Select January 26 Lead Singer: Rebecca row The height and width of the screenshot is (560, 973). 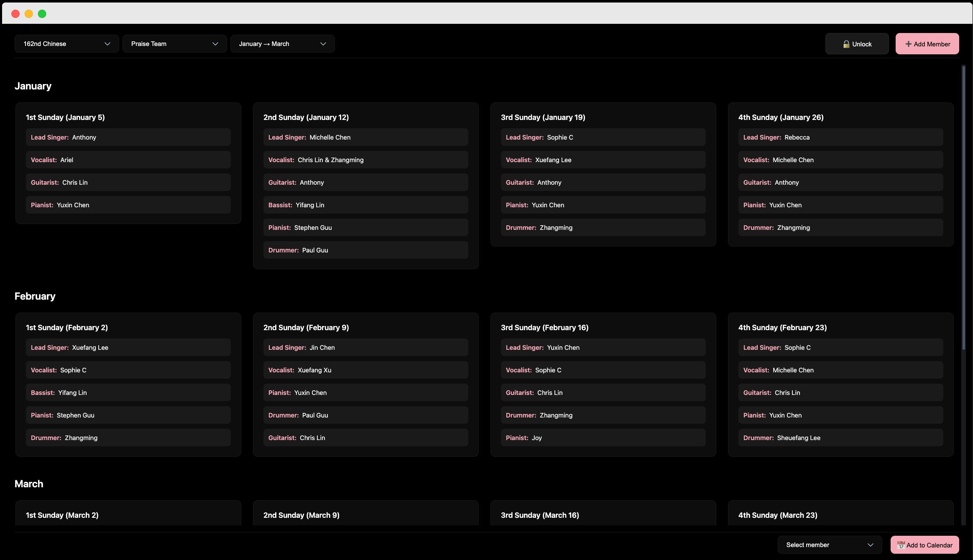[x=841, y=137]
